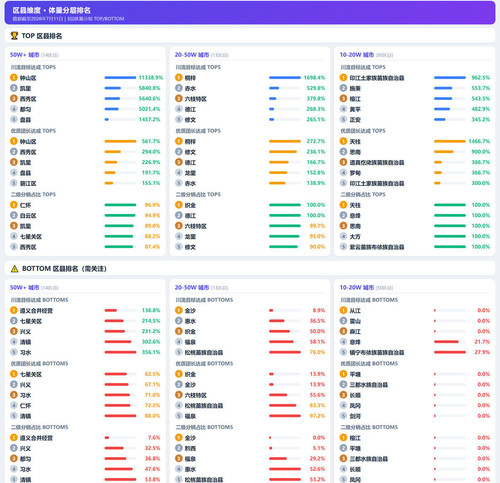
Task: Click the 1457.2% value
Action: tap(149, 119)
